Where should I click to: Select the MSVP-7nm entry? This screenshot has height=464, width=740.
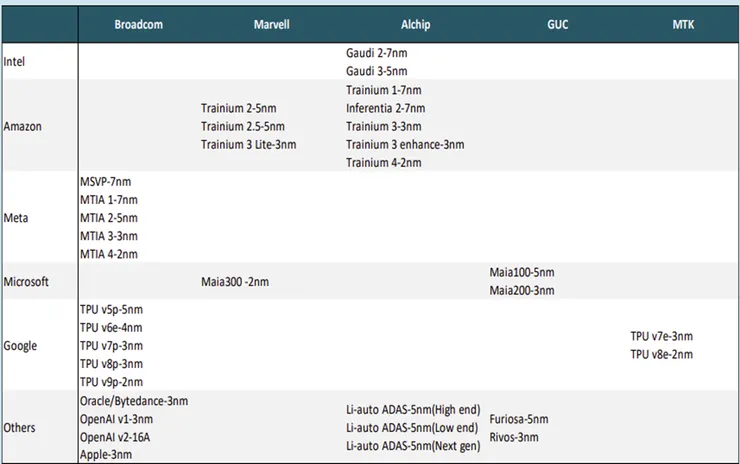pyautogui.click(x=105, y=182)
